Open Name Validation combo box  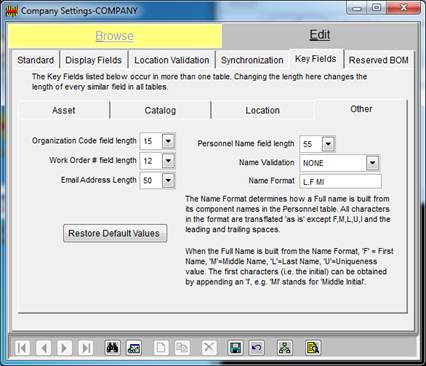[372, 163]
